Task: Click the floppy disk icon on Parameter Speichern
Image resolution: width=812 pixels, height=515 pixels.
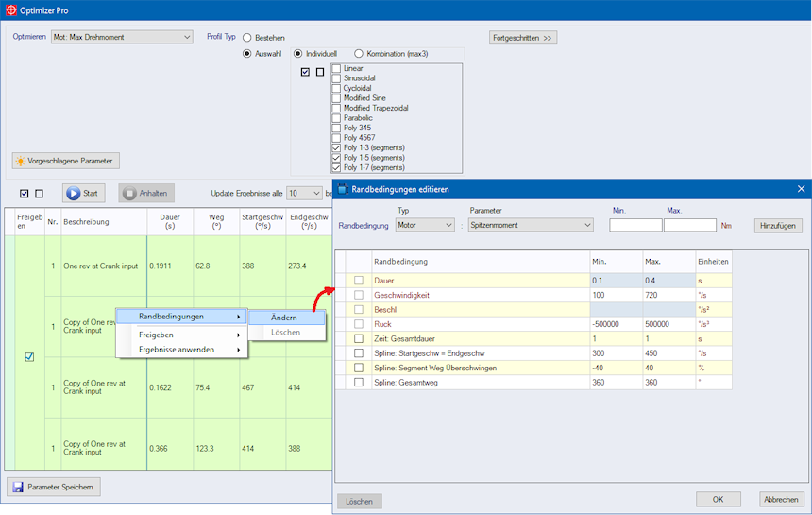Action: 17,488
